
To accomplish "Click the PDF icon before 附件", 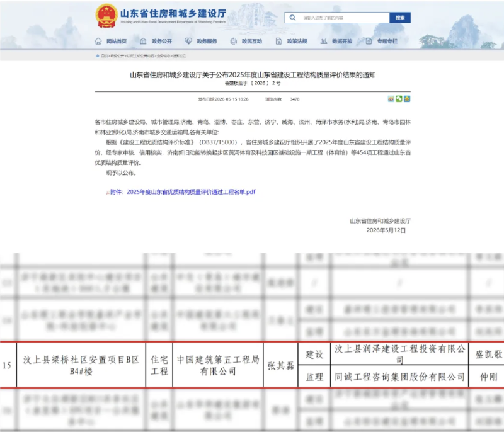I will 108,193.
